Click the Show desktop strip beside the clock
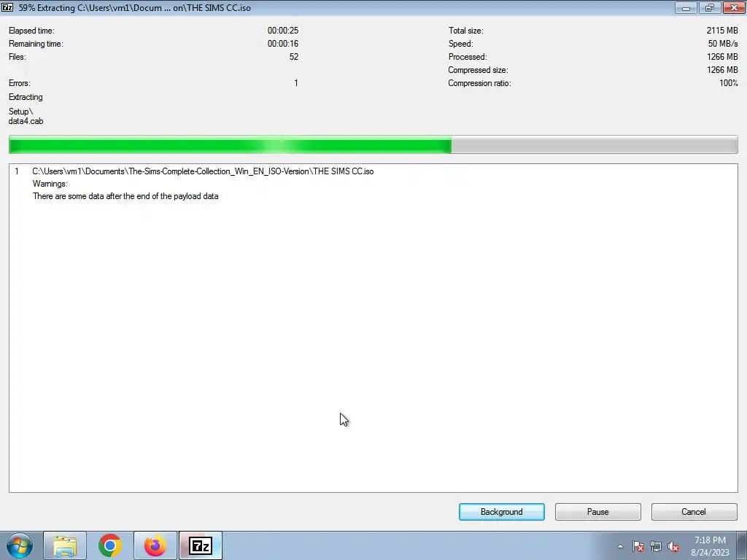The image size is (747, 560). tap(742, 545)
